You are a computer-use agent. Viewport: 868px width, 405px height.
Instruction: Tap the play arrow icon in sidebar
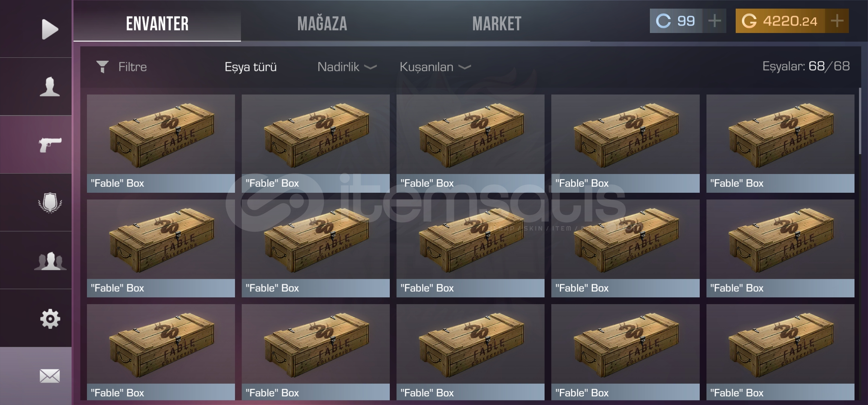[50, 29]
